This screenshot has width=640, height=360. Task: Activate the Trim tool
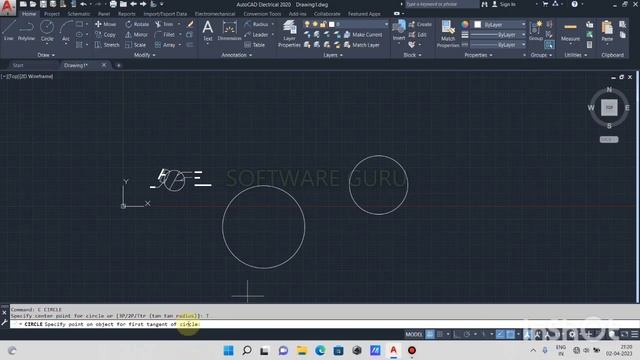164,24
